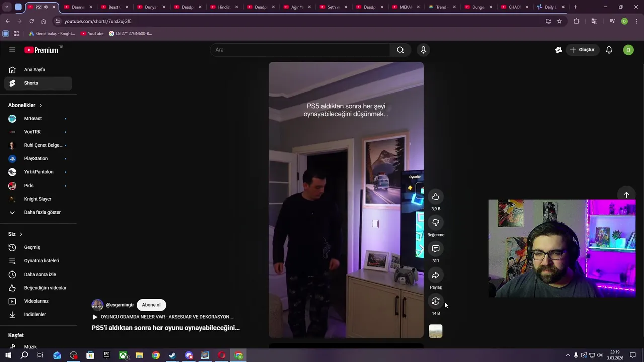Open İndirilenler downloads

[38, 314]
